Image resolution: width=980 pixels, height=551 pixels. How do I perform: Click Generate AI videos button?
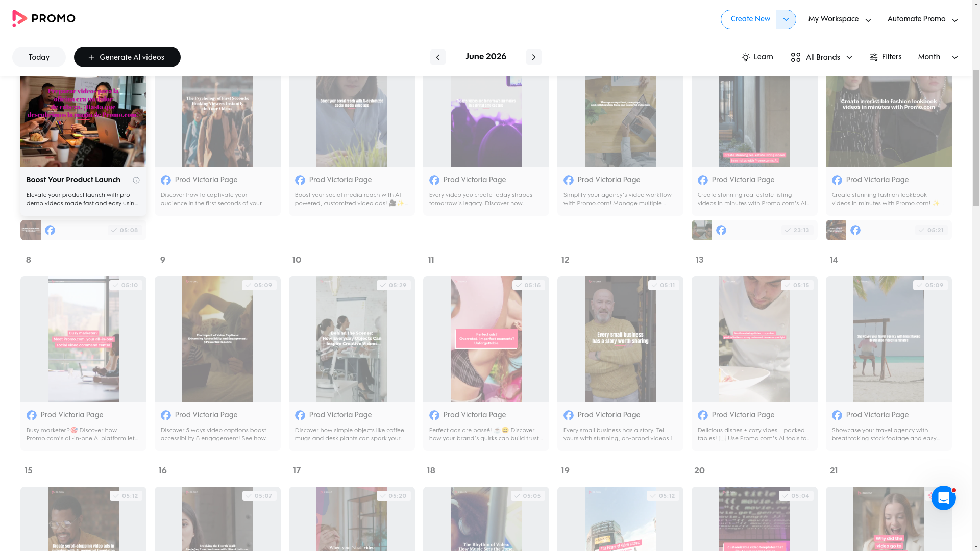tap(127, 57)
